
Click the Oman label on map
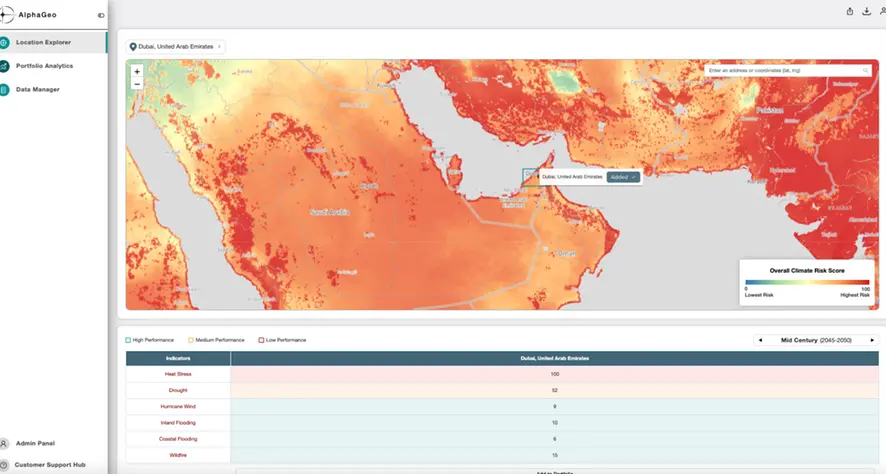[x=567, y=253]
